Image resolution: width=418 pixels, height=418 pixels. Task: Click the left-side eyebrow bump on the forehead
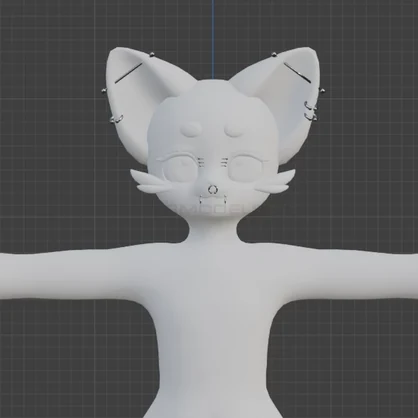tap(191, 130)
